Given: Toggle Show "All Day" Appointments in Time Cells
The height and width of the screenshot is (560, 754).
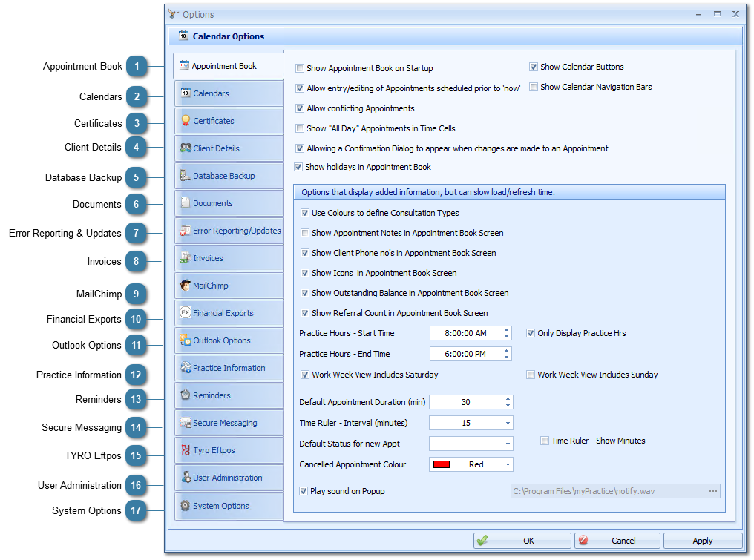Looking at the screenshot, I should click(x=300, y=128).
